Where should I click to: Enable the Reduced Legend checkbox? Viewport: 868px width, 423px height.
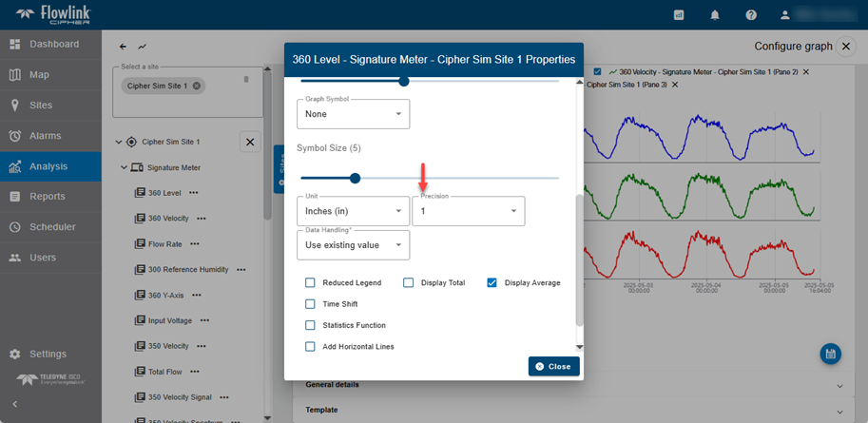[x=310, y=283]
